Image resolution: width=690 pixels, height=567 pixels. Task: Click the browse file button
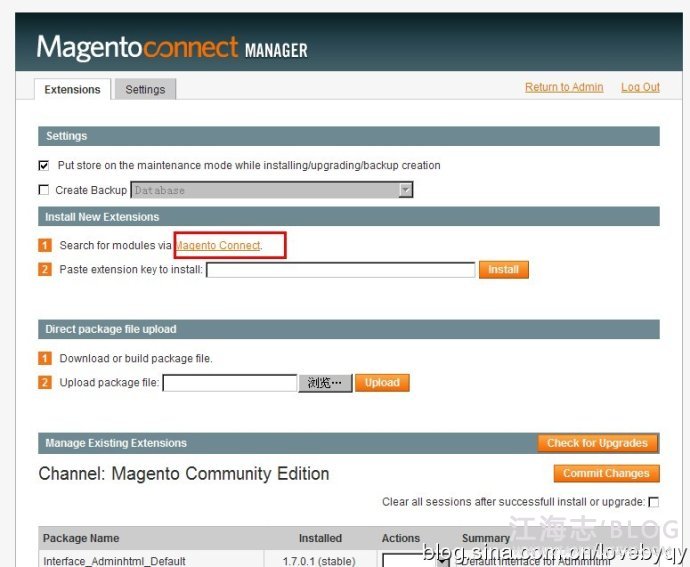click(x=325, y=383)
